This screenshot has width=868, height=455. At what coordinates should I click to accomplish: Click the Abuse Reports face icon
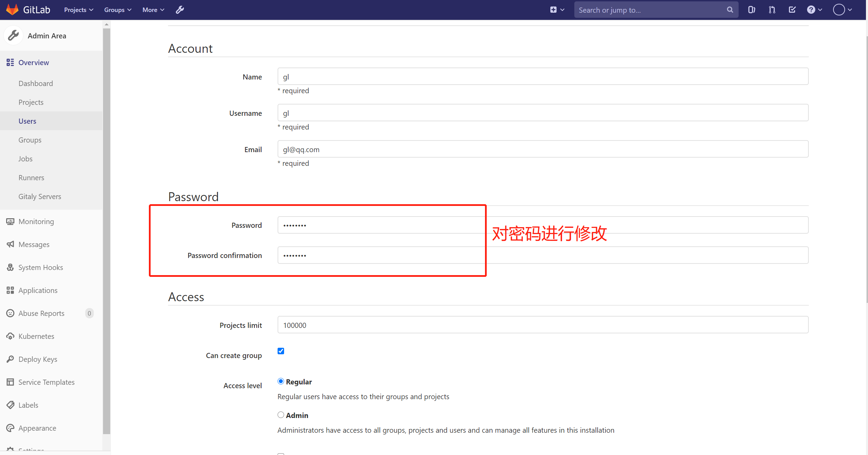(x=10, y=313)
